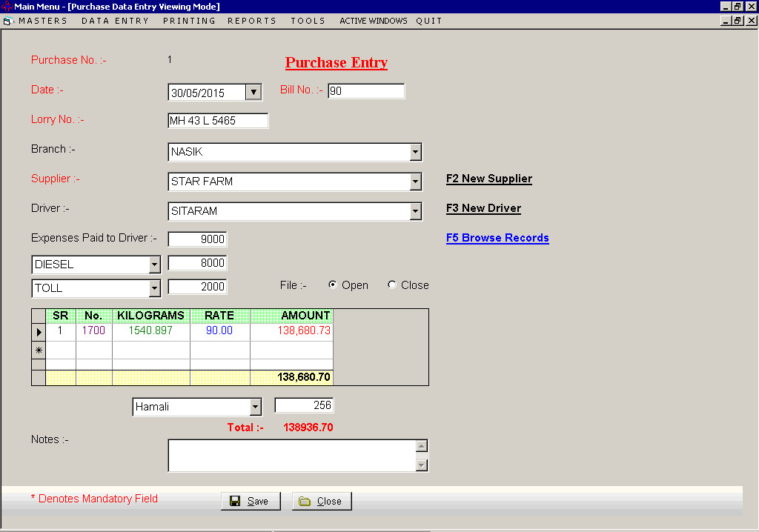Click the F2 New Supplier link
This screenshot has width=759, height=532.
point(488,179)
